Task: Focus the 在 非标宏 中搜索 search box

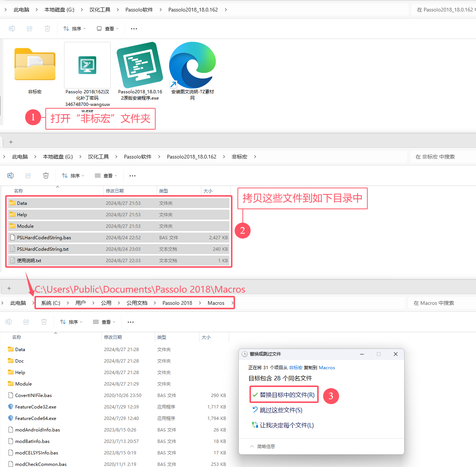Action: click(443, 157)
